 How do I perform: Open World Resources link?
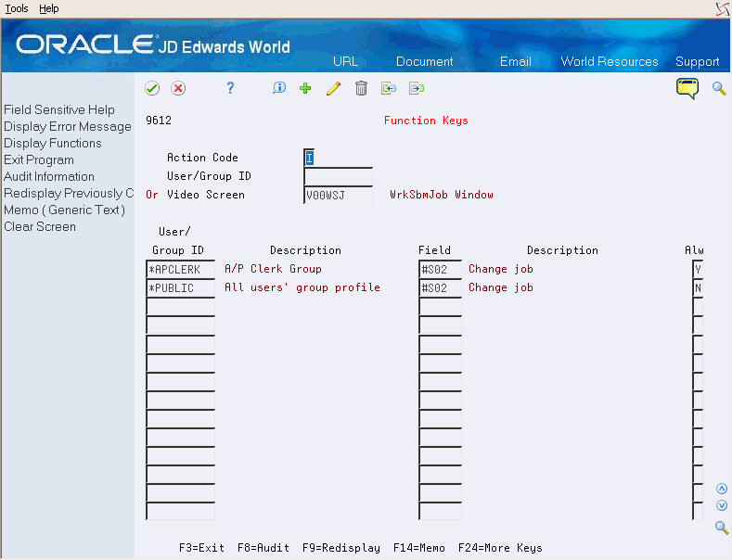(610, 61)
